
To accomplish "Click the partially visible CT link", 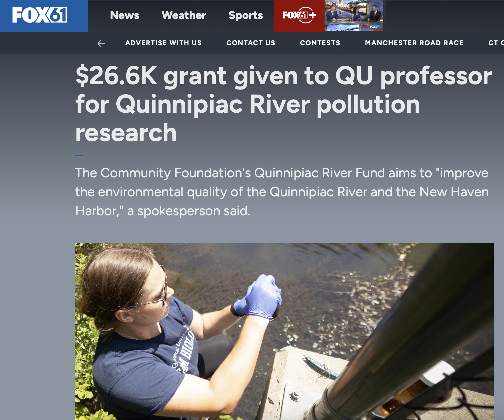I will (496, 43).
